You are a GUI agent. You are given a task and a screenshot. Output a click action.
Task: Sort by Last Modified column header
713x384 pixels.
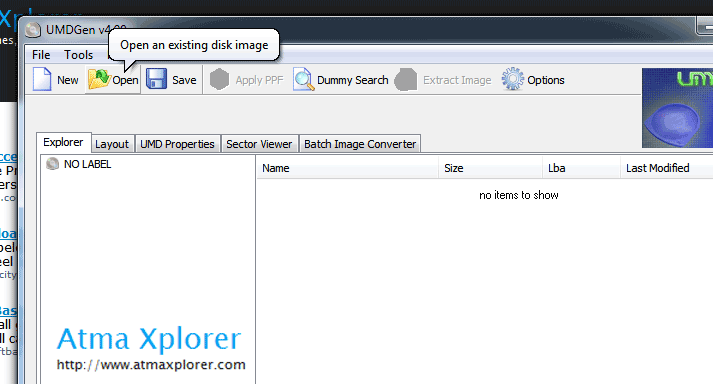tap(667, 168)
